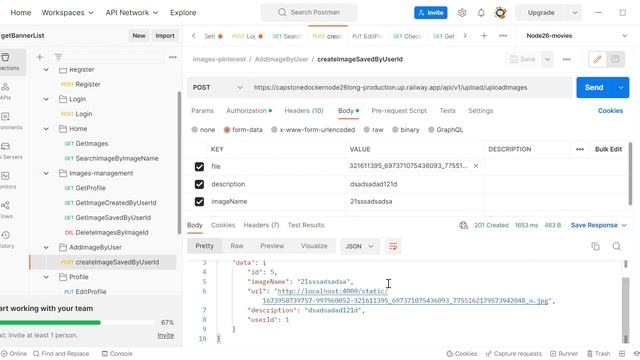Select the form-data body type

point(227,130)
